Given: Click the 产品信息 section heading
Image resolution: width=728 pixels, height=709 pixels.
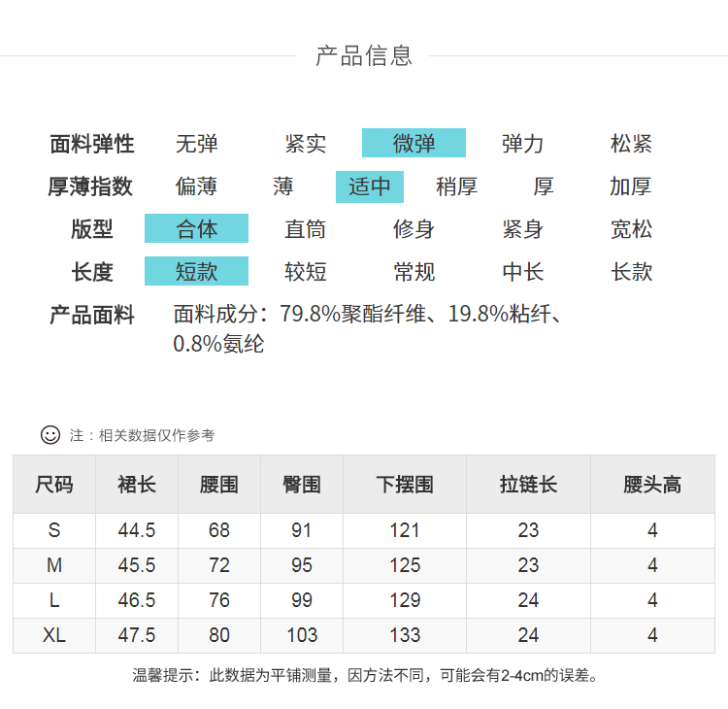Looking at the screenshot, I should pos(364,55).
